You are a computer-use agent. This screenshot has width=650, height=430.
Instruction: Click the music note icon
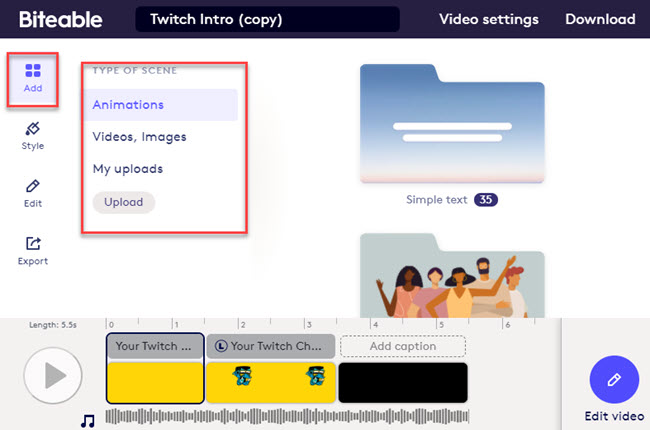pos(88,420)
